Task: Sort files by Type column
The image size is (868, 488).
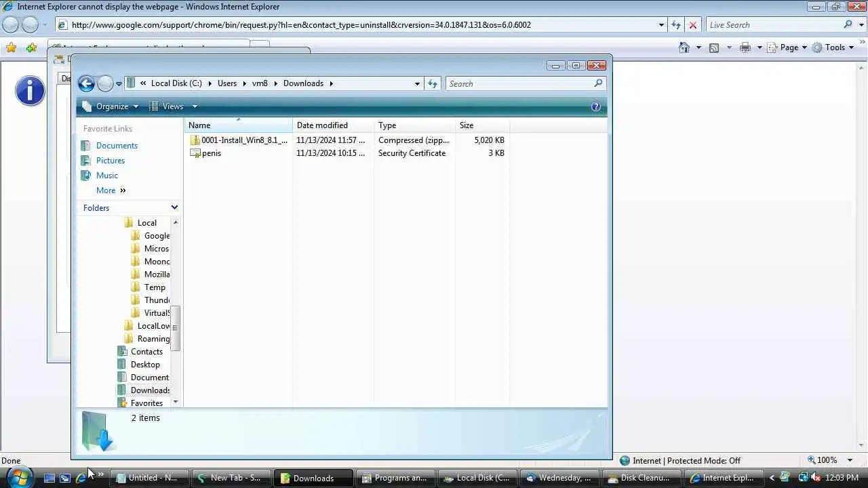Action: [x=414, y=125]
